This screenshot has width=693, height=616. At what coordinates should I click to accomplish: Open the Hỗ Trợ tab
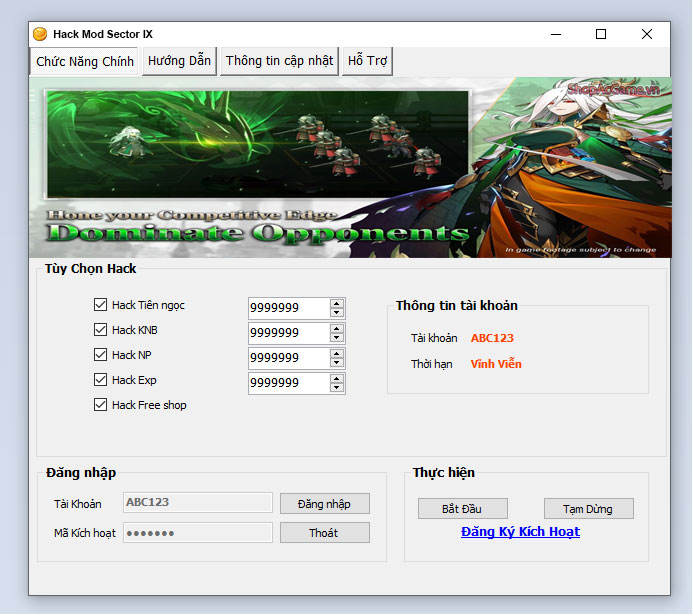367,61
